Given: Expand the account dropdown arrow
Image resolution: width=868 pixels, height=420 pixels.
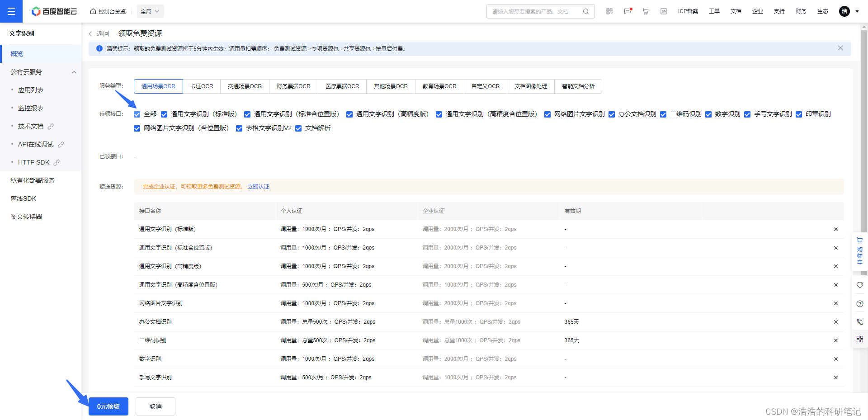Looking at the screenshot, I should (857, 11).
